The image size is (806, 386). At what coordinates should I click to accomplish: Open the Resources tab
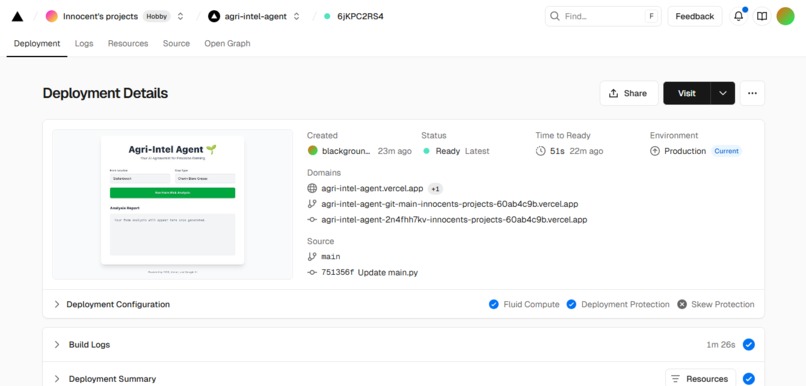(x=128, y=44)
